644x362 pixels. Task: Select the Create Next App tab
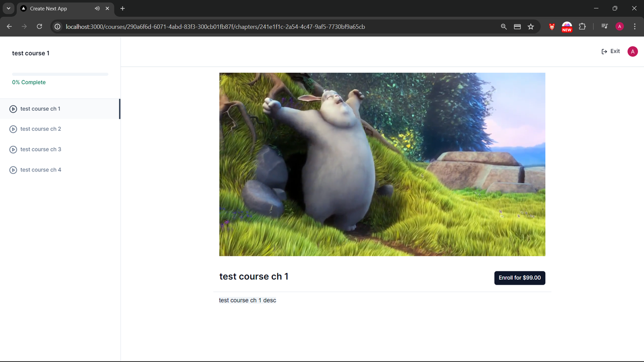[x=65, y=9]
